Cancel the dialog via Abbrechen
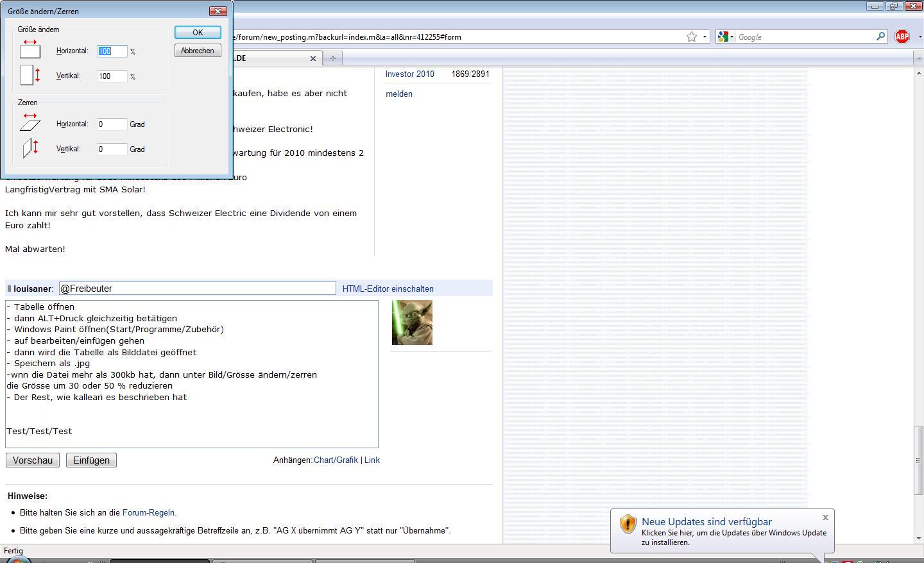This screenshot has width=924, height=563. pyautogui.click(x=197, y=50)
